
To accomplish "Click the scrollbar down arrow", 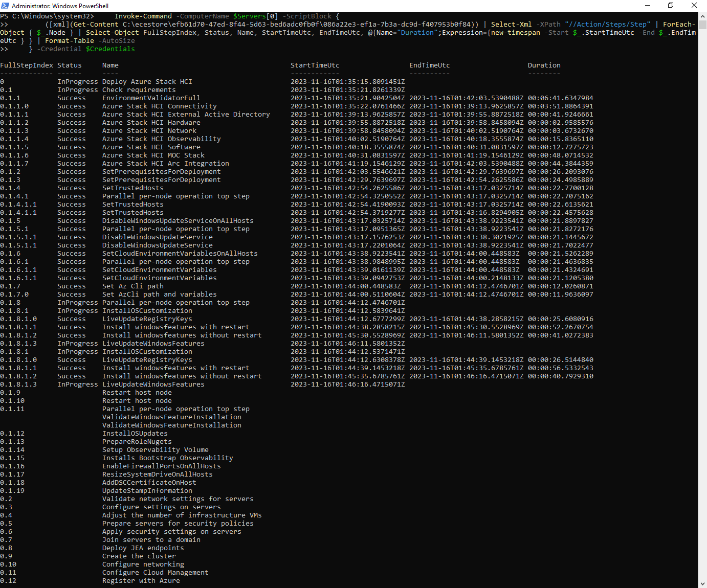I will pyautogui.click(x=702, y=583).
